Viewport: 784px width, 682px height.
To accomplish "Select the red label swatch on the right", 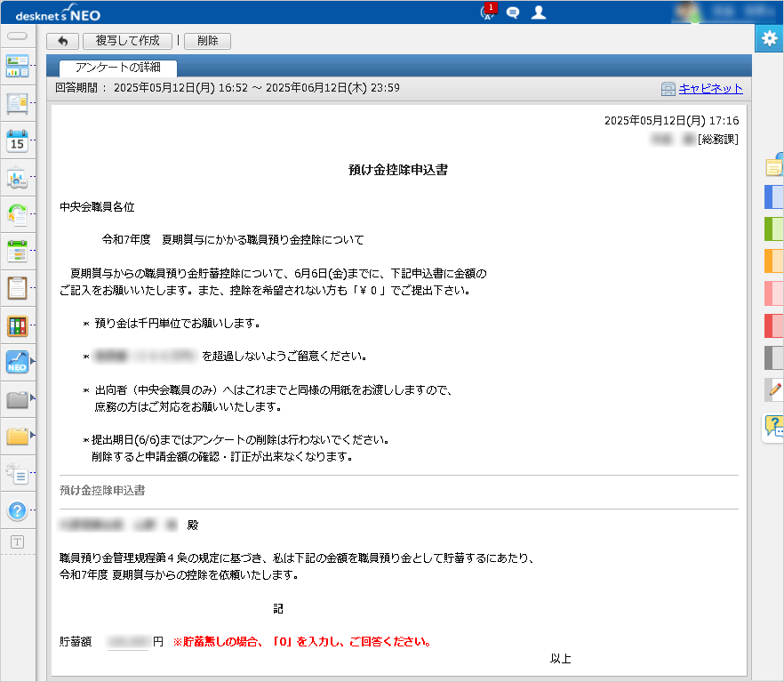I will (772, 326).
